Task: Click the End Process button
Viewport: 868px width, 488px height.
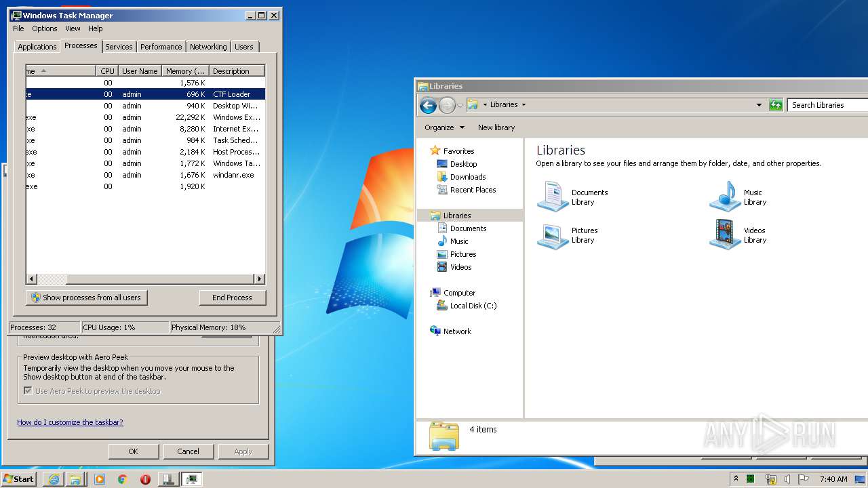Action: [x=232, y=298]
